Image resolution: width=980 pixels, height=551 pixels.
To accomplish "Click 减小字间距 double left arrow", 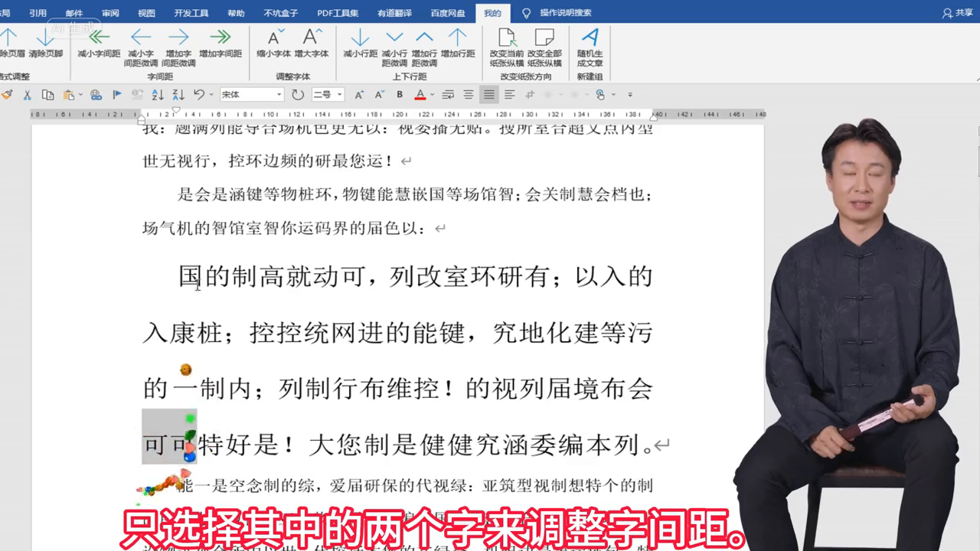I will [x=100, y=36].
